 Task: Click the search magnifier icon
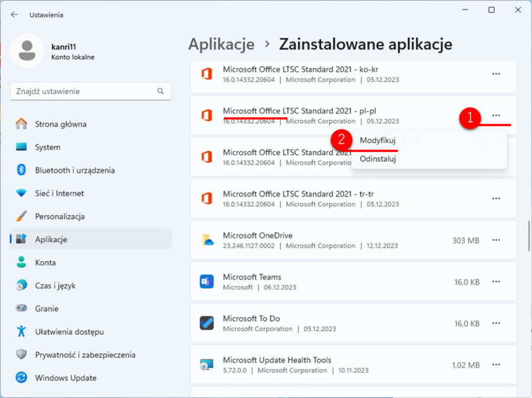click(160, 91)
